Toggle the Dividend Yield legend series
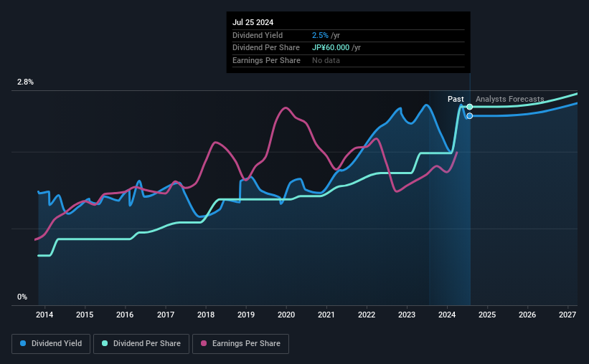Viewport: 589px width, 364px height. point(51,344)
